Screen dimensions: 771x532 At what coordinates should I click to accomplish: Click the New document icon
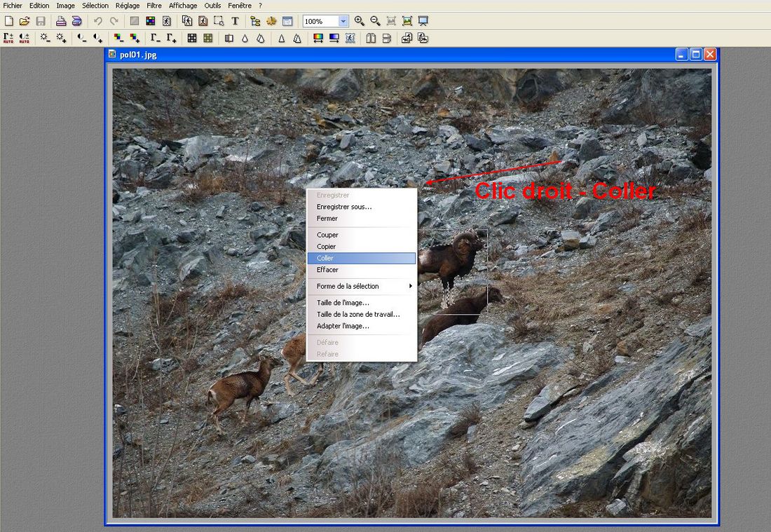8,21
